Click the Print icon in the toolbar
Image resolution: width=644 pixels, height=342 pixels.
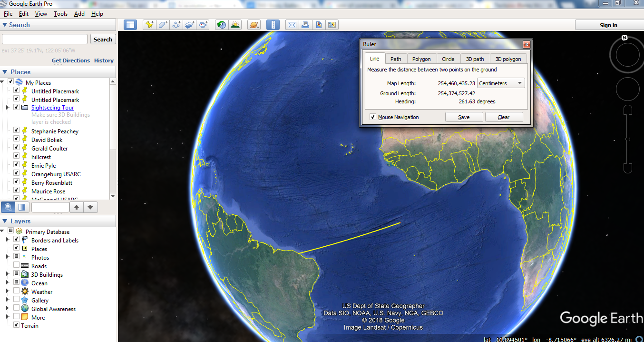click(x=305, y=25)
